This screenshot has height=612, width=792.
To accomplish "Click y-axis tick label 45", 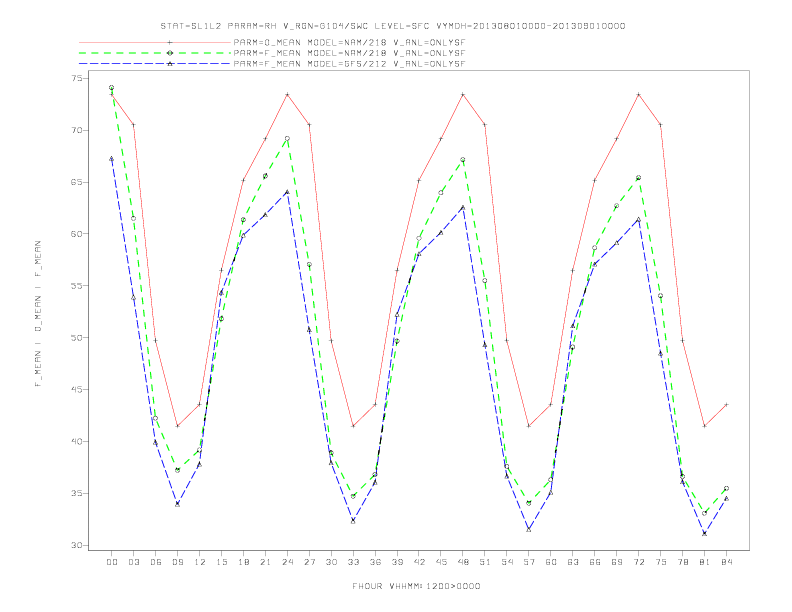I will pyautogui.click(x=77, y=390).
